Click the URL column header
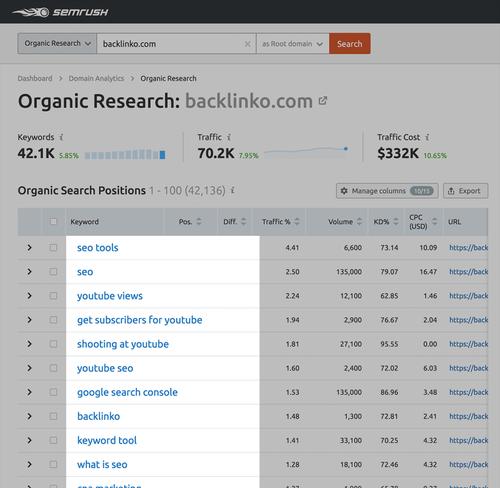 454,221
